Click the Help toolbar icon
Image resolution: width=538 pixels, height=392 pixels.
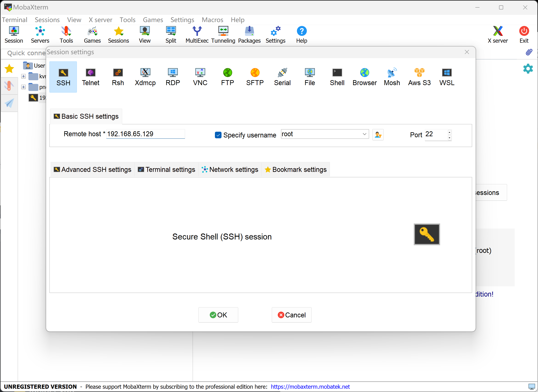pyautogui.click(x=302, y=35)
